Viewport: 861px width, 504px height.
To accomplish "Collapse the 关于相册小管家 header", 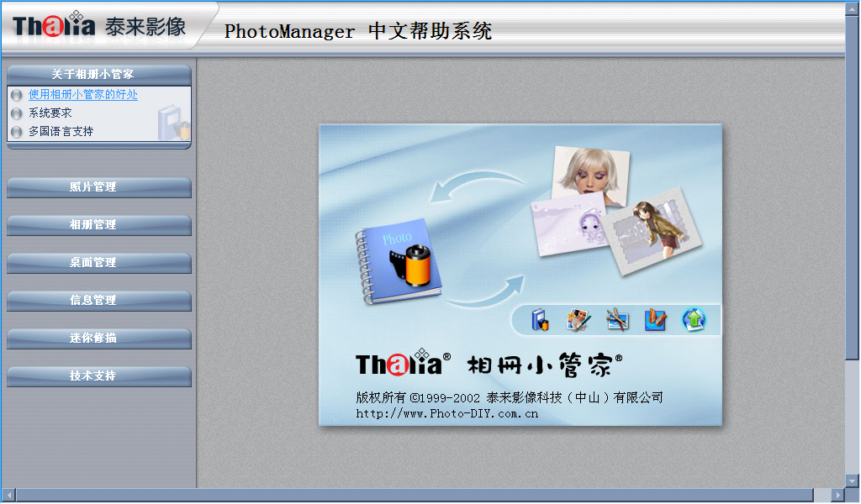I will coord(99,75).
